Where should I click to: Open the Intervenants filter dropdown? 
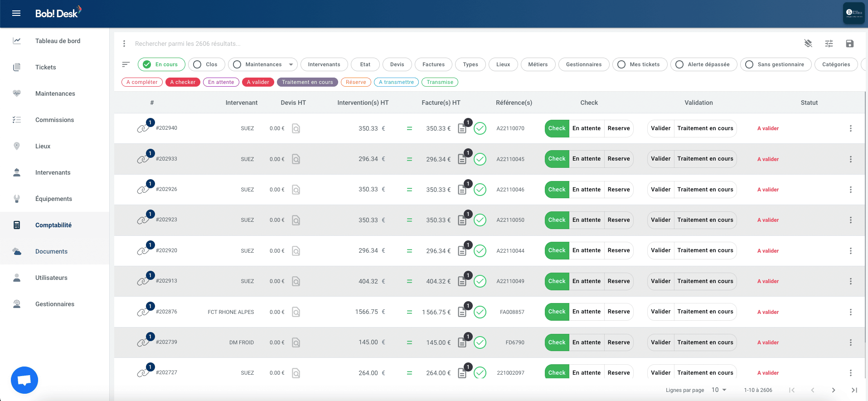324,64
